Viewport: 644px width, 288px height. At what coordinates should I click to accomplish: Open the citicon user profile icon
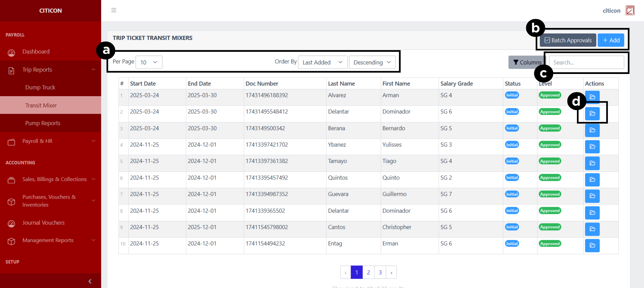(630, 11)
